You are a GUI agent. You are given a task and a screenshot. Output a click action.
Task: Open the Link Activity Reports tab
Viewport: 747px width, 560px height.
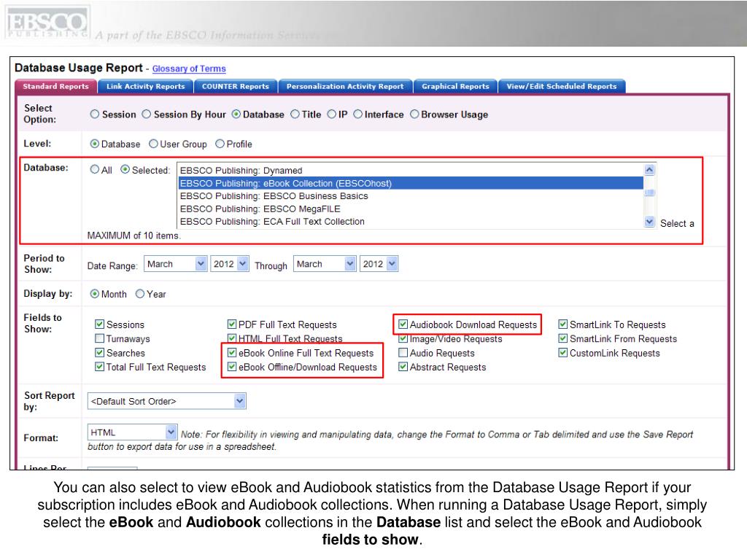(145, 86)
